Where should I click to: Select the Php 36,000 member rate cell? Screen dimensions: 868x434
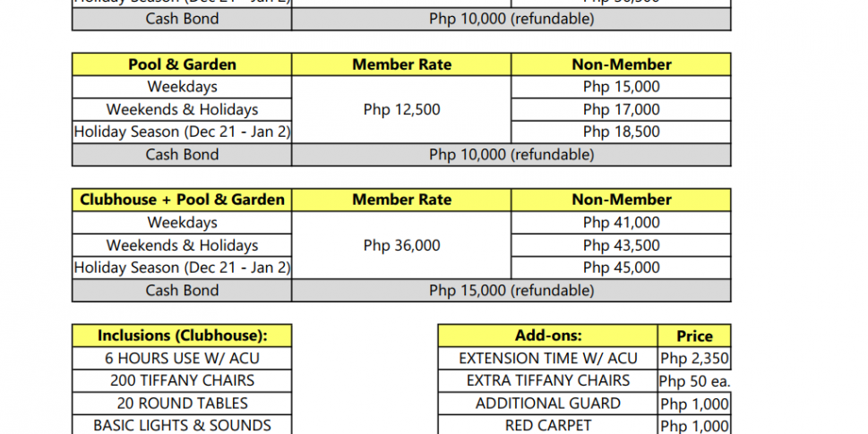tap(401, 245)
